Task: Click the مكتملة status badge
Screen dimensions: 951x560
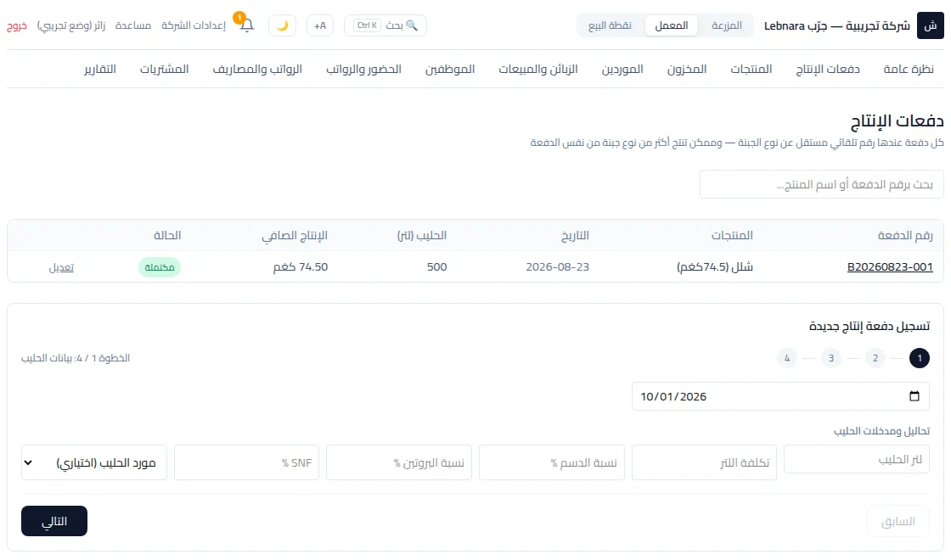Action: click(160, 267)
